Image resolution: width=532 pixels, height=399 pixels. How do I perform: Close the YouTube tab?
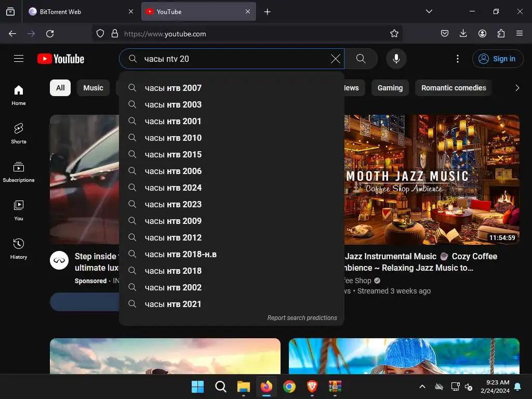pyautogui.click(x=248, y=11)
